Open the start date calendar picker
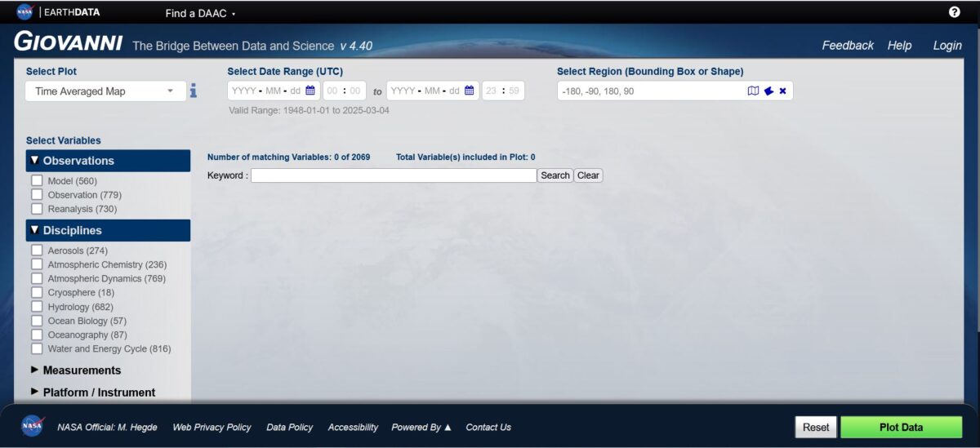 (x=310, y=91)
